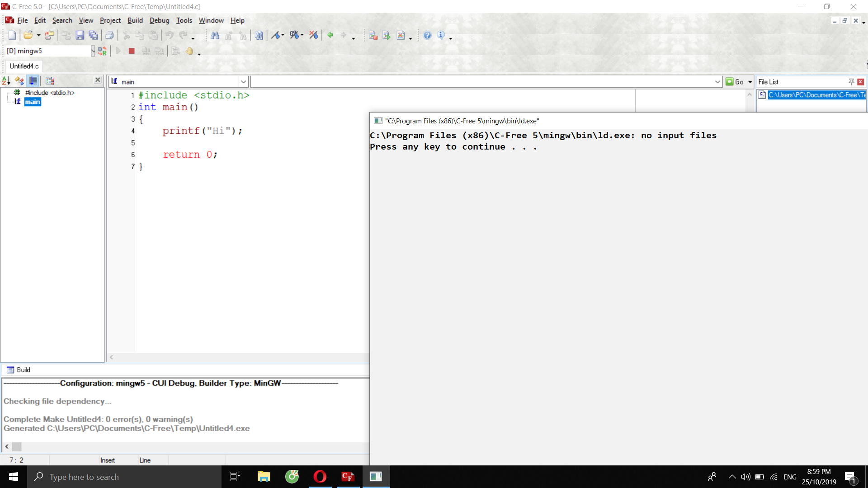Toggle the highlighted symbol list view button
This screenshot has height=488, width=868.
pos(33,80)
